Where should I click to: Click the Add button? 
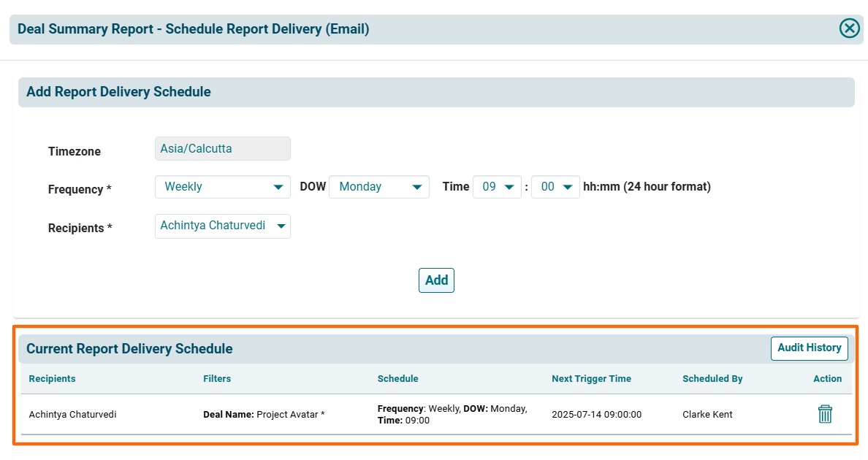(436, 280)
